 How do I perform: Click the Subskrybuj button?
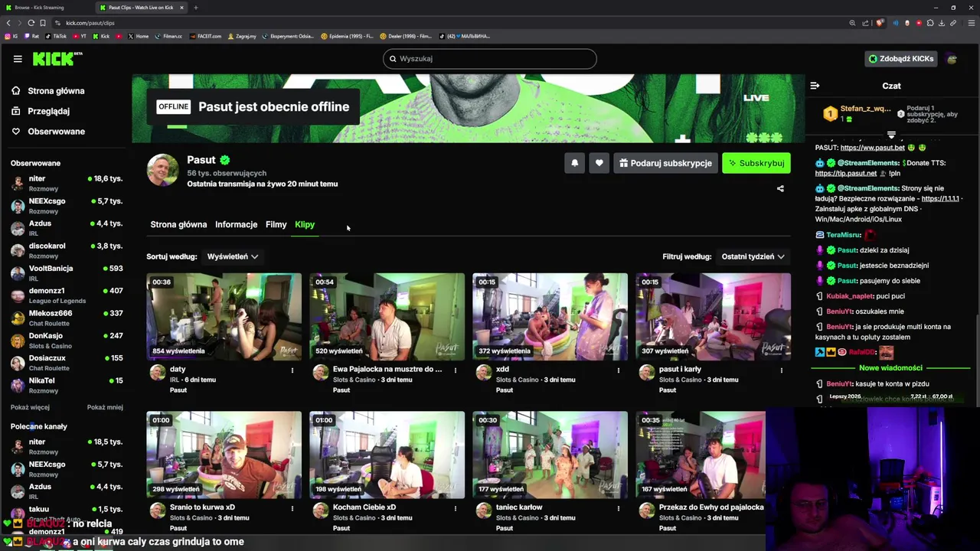tap(756, 163)
